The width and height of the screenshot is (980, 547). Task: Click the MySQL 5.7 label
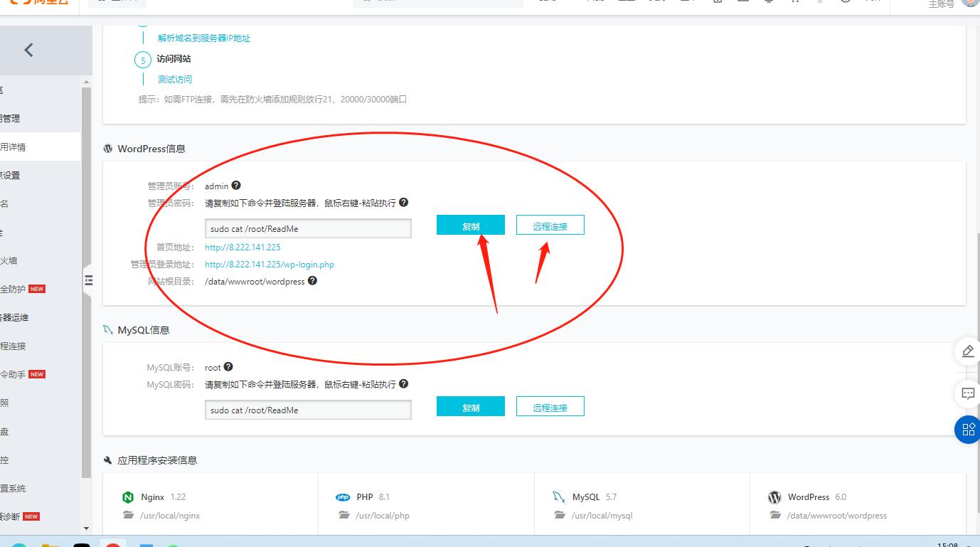pyautogui.click(x=593, y=497)
